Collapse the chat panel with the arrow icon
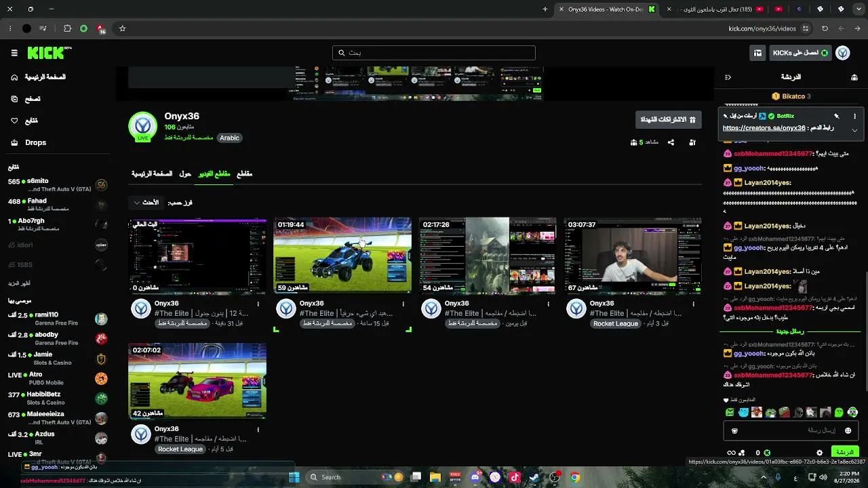868x488 pixels. click(x=728, y=77)
